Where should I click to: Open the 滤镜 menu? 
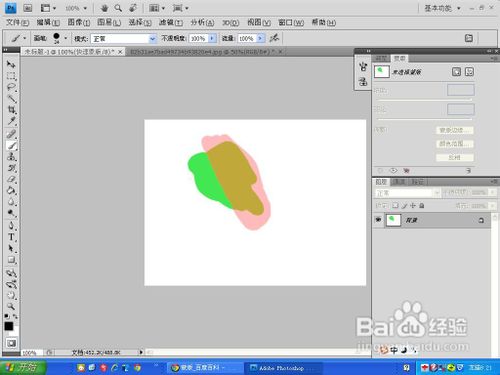tap(171, 22)
